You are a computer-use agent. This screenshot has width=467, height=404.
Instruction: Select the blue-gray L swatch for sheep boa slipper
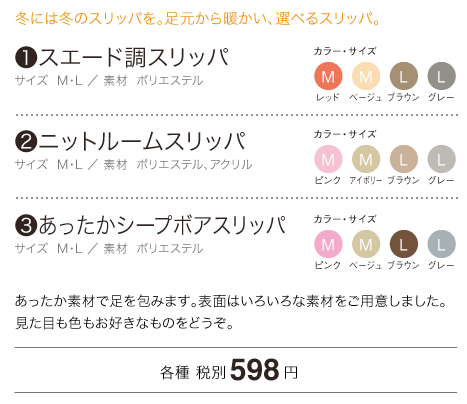[x=441, y=244]
